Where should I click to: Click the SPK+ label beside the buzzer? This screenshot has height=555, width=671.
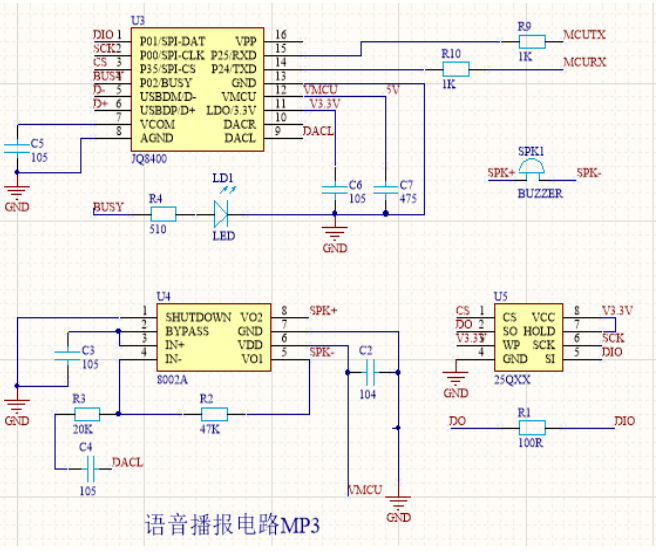coord(501,173)
